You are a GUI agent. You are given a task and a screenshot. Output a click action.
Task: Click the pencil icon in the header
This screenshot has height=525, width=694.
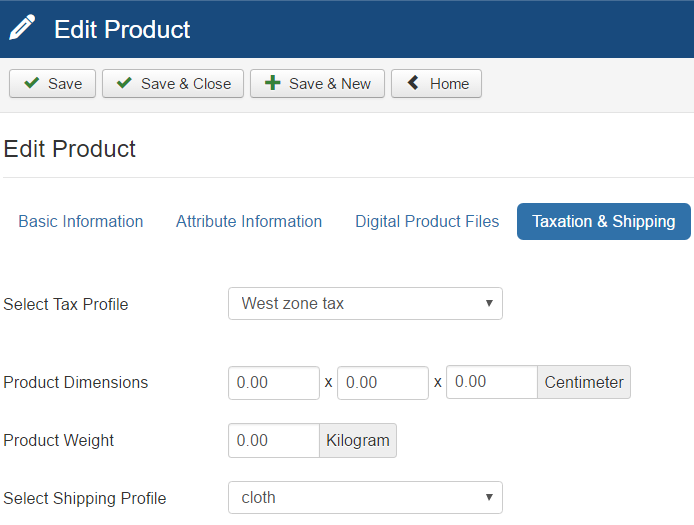22,28
